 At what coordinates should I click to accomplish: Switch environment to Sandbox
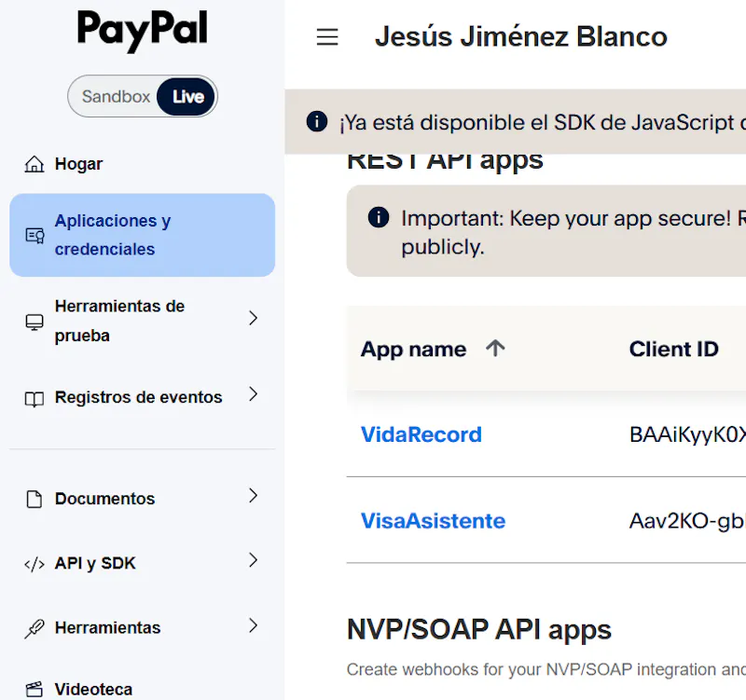click(x=116, y=97)
